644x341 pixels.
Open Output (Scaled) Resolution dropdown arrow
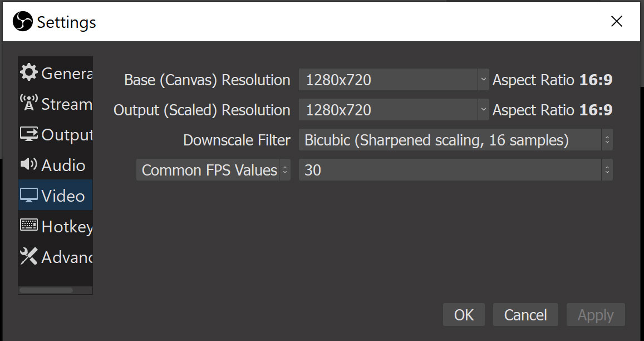pos(483,110)
